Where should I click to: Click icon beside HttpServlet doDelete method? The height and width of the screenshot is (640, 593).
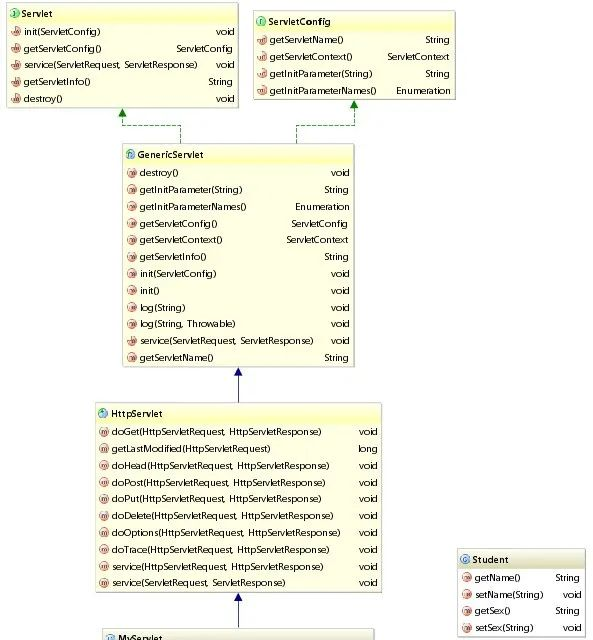(104, 516)
